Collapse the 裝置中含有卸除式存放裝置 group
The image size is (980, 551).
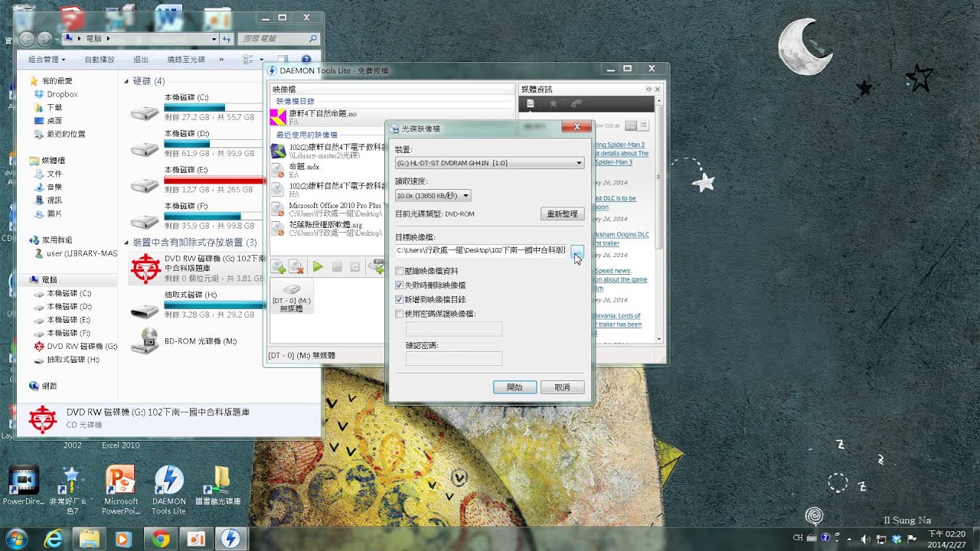[x=126, y=243]
